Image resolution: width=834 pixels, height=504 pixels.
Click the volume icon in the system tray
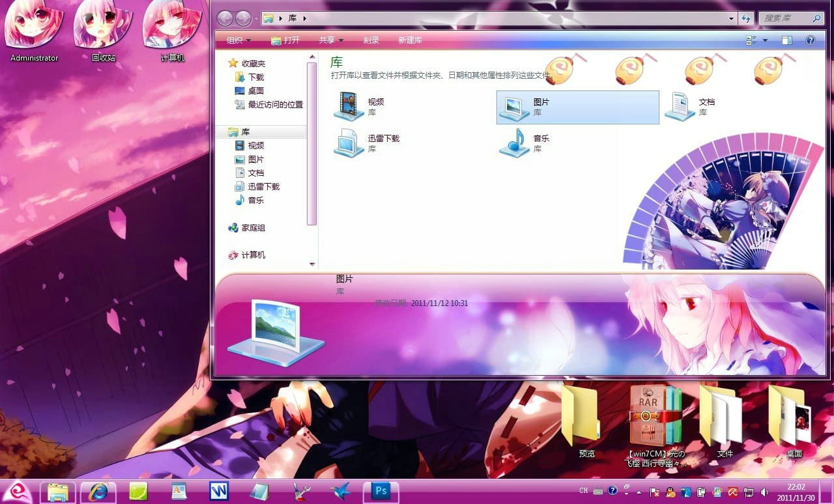(x=765, y=492)
